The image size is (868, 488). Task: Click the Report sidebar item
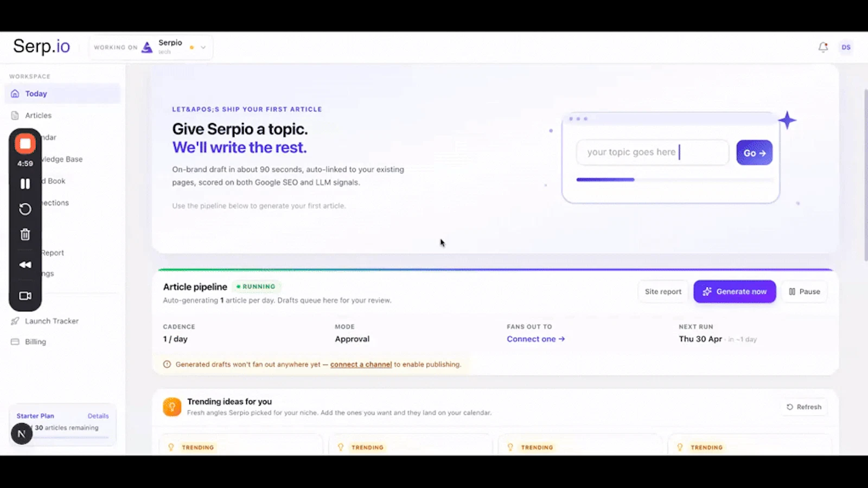click(53, 253)
